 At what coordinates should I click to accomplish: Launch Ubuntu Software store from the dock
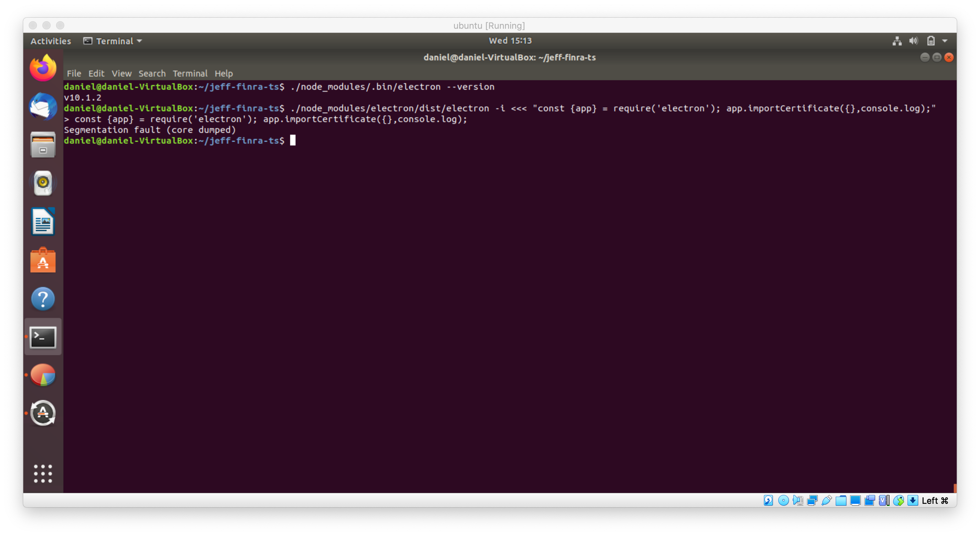[43, 260]
